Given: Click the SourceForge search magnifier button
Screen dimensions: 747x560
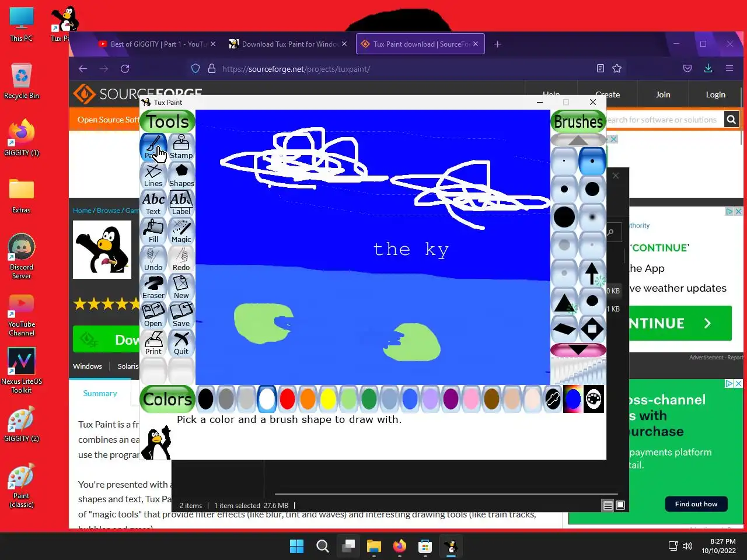Looking at the screenshot, I should click(731, 120).
